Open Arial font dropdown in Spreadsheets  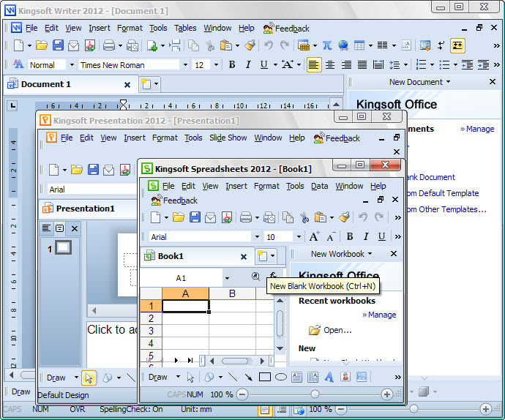(x=257, y=237)
